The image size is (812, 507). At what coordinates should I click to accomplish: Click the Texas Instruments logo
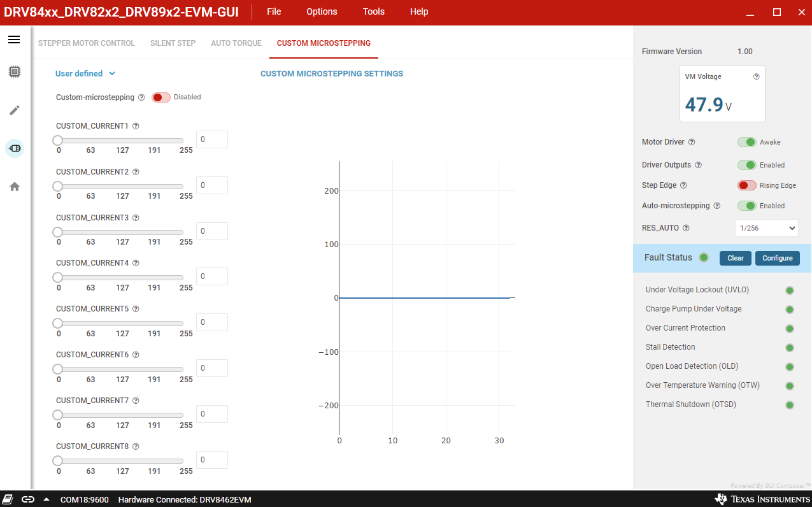tap(762, 499)
